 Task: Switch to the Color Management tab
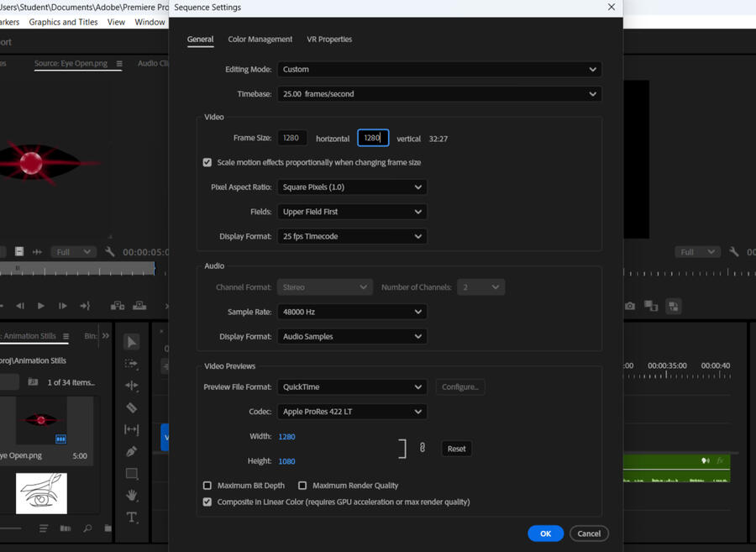coord(260,39)
